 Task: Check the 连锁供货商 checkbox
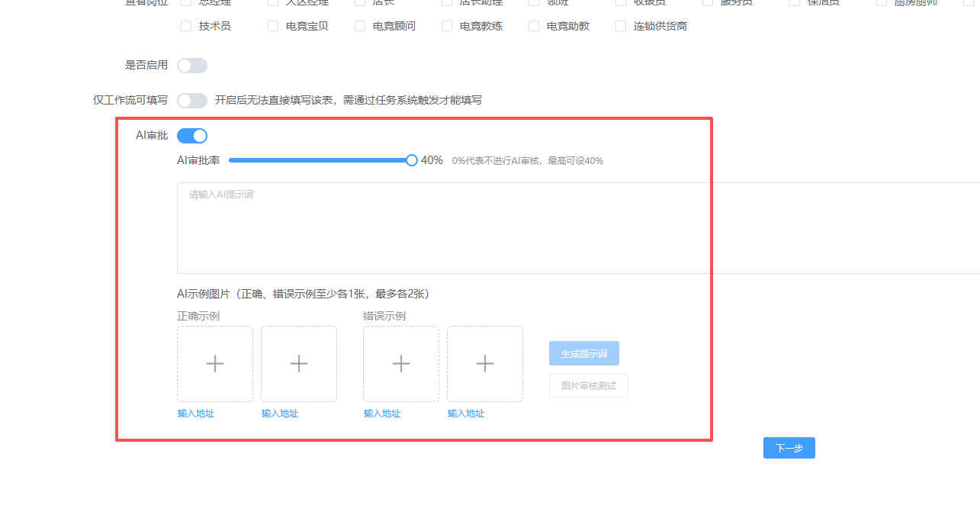(621, 26)
